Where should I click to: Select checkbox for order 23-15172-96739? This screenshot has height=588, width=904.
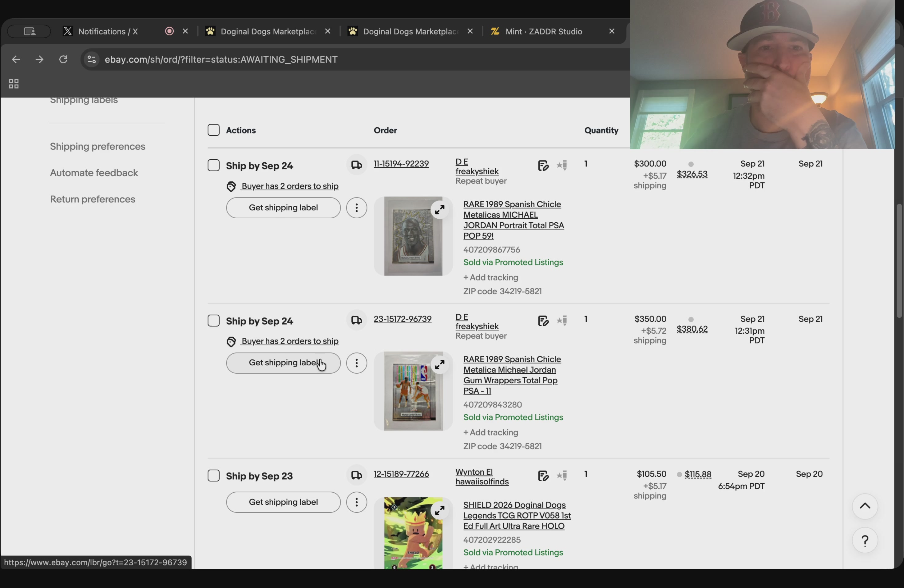pyautogui.click(x=213, y=321)
